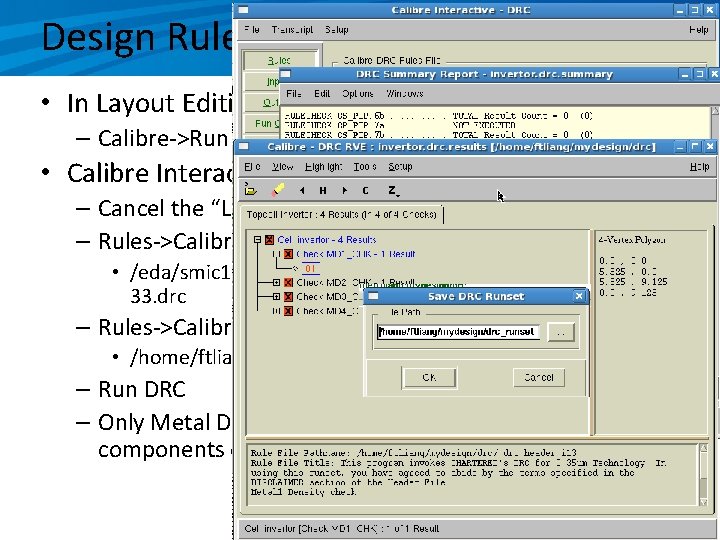This screenshot has width=720, height=540.
Task: Open Options menu in DRC Summary Report window
Action: coord(357,94)
